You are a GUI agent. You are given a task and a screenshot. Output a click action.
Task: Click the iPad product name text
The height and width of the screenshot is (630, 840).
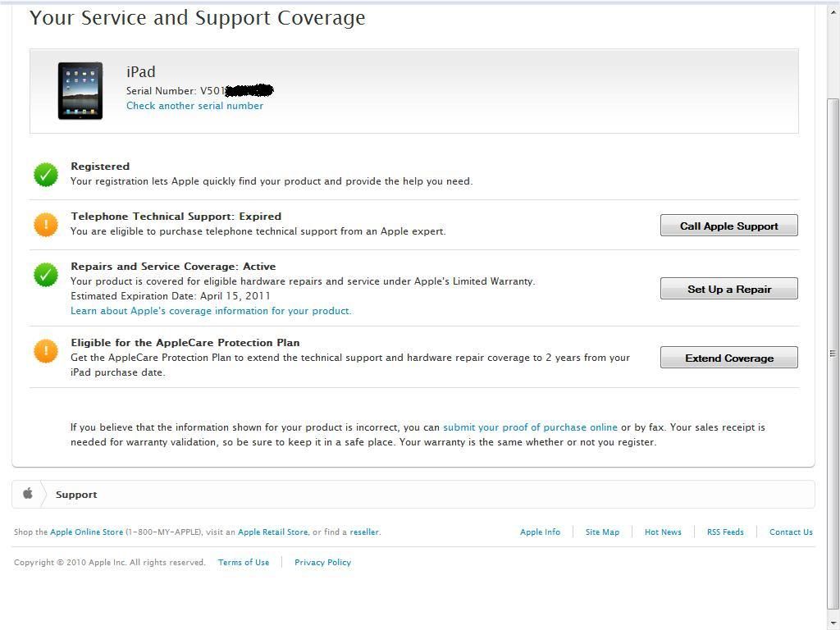tap(141, 72)
